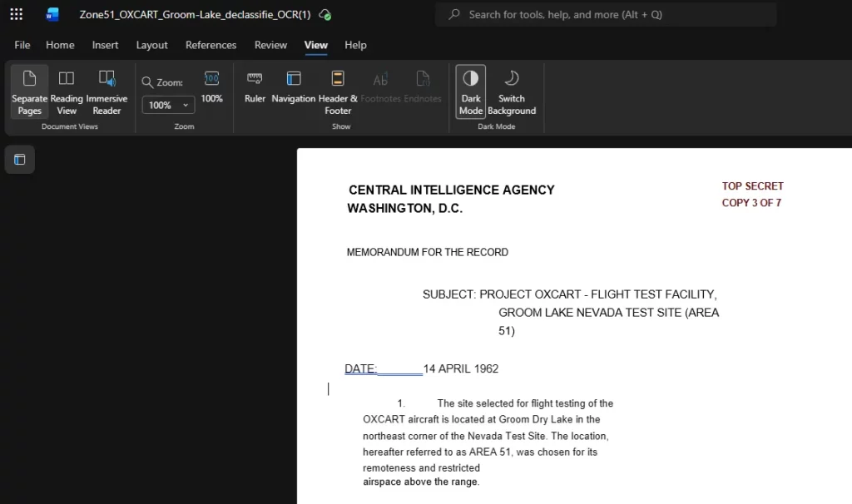The height and width of the screenshot is (504, 852).
Task: Switch to the Review tab
Action: tap(270, 45)
